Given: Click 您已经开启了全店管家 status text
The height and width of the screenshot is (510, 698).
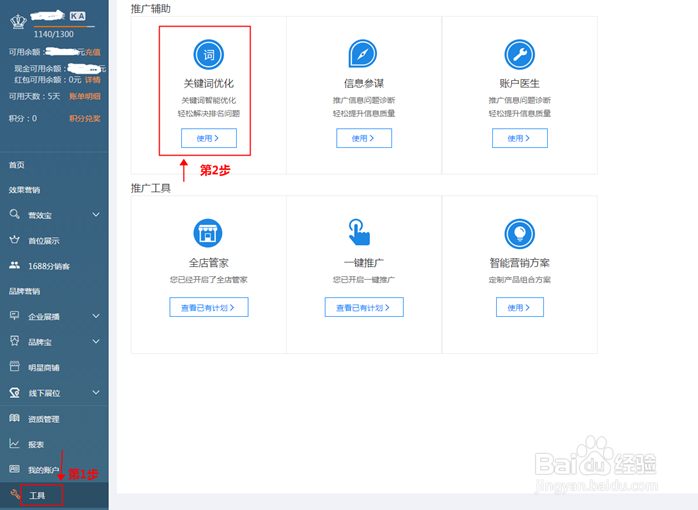Looking at the screenshot, I should tap(209, 279).
